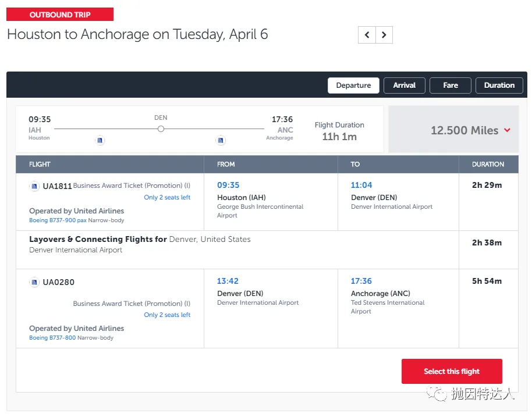Go to the previous day arrow
Image resolution: width=532 pixels, height=417 pixels.
[x=367, y=34]
